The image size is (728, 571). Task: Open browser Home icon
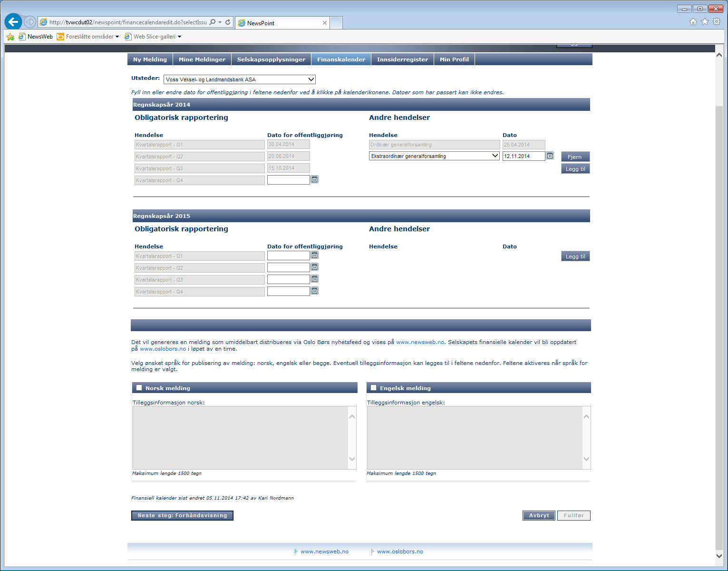click(693, 22)
